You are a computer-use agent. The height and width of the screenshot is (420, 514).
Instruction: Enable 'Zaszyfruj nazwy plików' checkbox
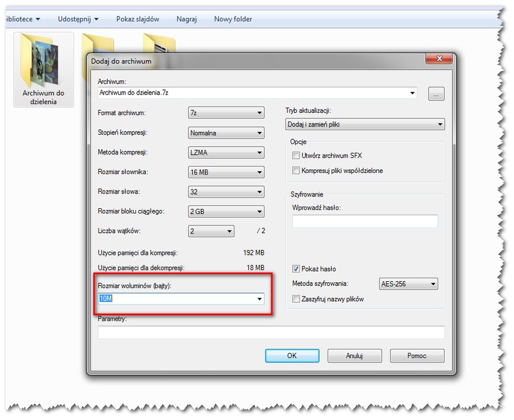pyautogui.click(x=296, y=299)
